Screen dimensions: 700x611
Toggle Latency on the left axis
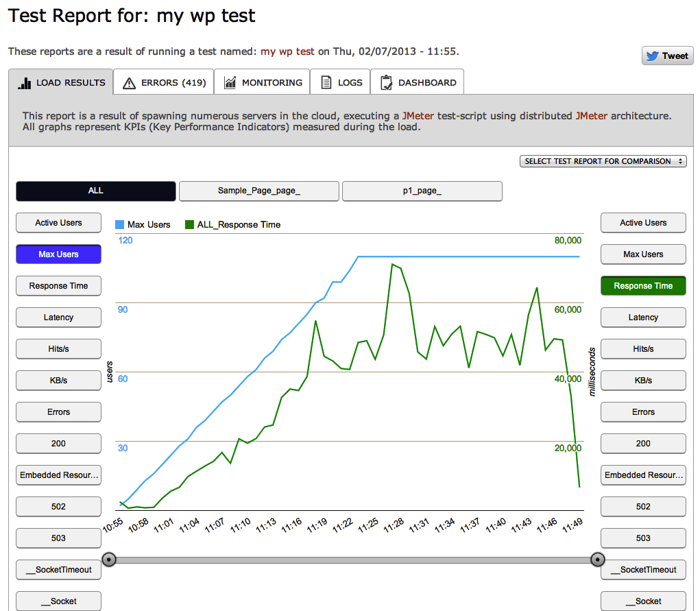click(58, 318)
